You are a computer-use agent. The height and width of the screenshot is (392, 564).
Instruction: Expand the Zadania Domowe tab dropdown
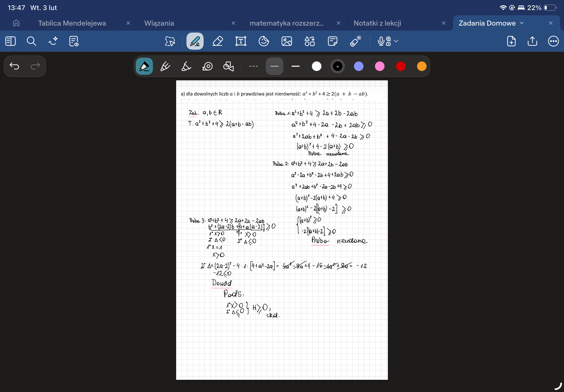pyautogui.click(x=522, y=23)
